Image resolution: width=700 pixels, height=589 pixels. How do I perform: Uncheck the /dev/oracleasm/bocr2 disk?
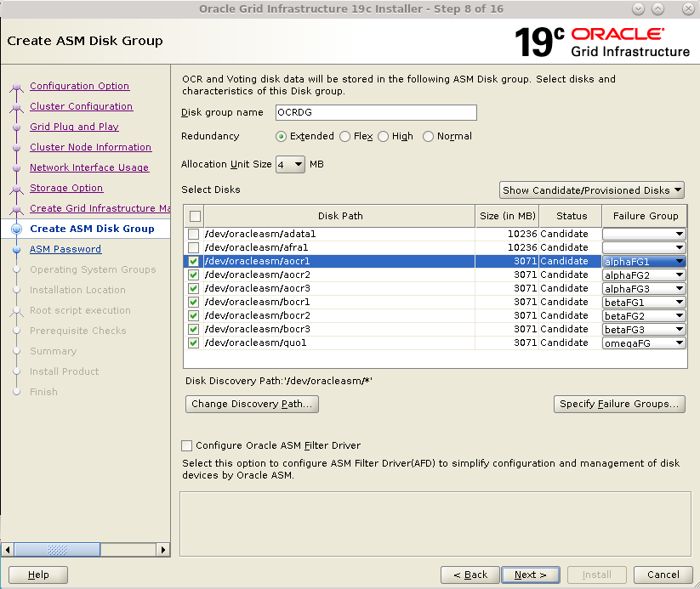pos(193,315)
